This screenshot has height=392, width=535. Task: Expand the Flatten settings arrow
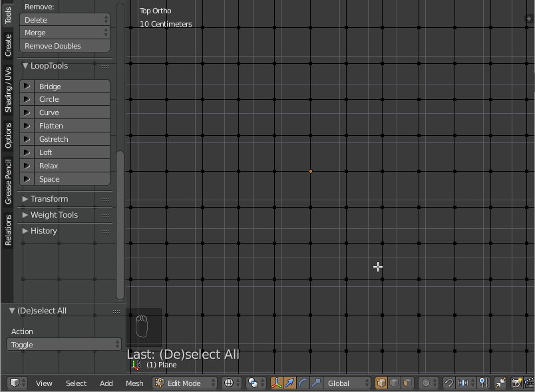coord(27,126)
